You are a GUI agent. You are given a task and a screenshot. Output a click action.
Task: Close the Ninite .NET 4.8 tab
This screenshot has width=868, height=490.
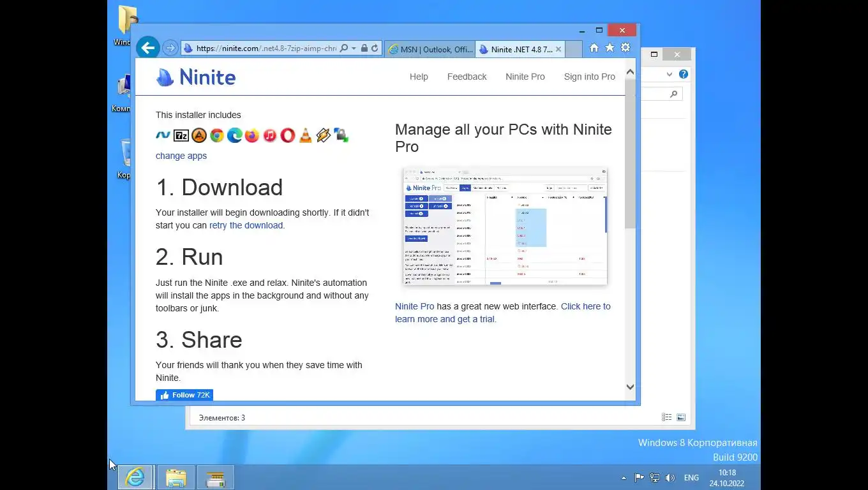pyautogui.click(x=558, y=49)
